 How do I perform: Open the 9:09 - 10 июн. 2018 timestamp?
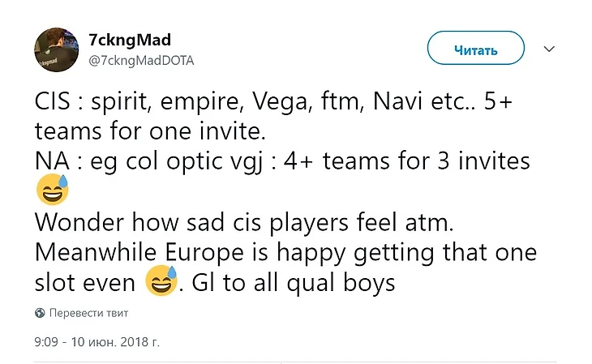(97, 341)
